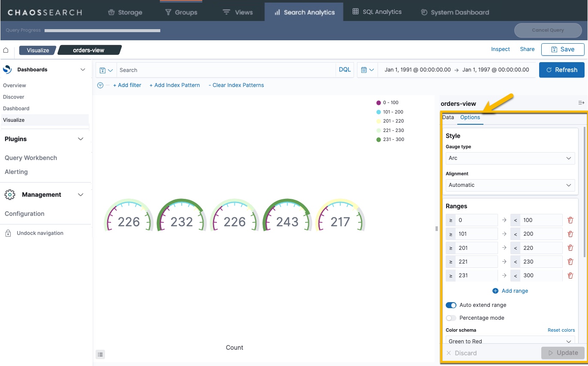Click the Add filter link
The width and height of the screenshot is (588, 366).
127,85
